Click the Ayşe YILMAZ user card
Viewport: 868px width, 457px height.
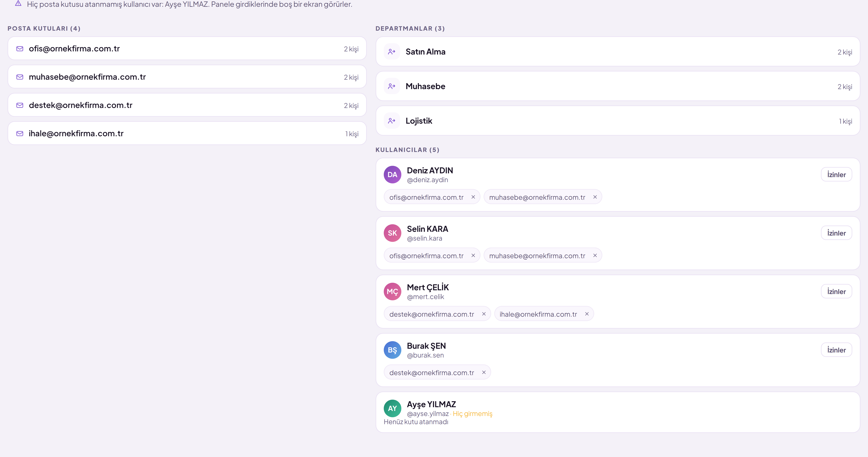(x=618, y=412)
